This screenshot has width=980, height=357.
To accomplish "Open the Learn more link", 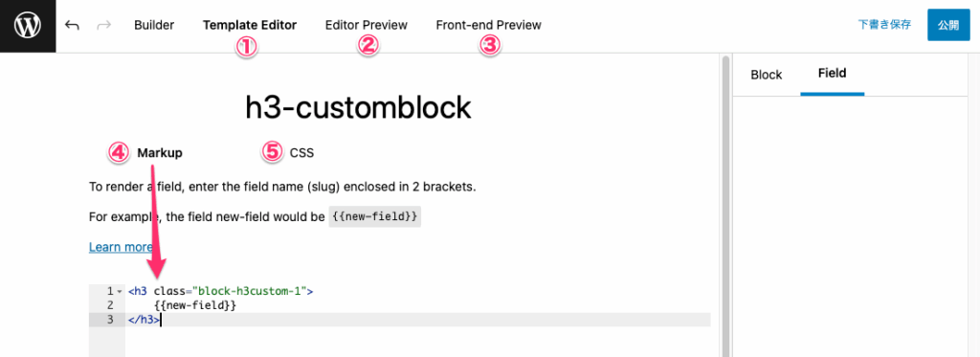I will tap(121, 247).
